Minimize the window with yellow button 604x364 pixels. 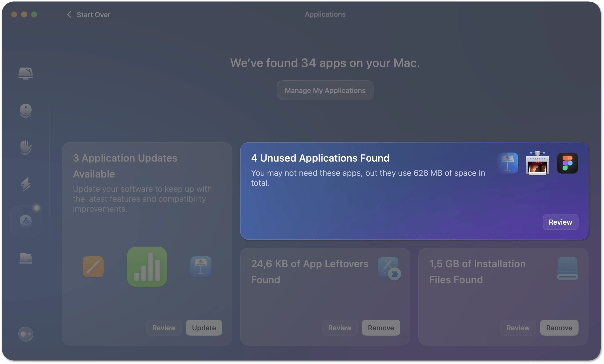pyautogui.click(x=24, y=14)
